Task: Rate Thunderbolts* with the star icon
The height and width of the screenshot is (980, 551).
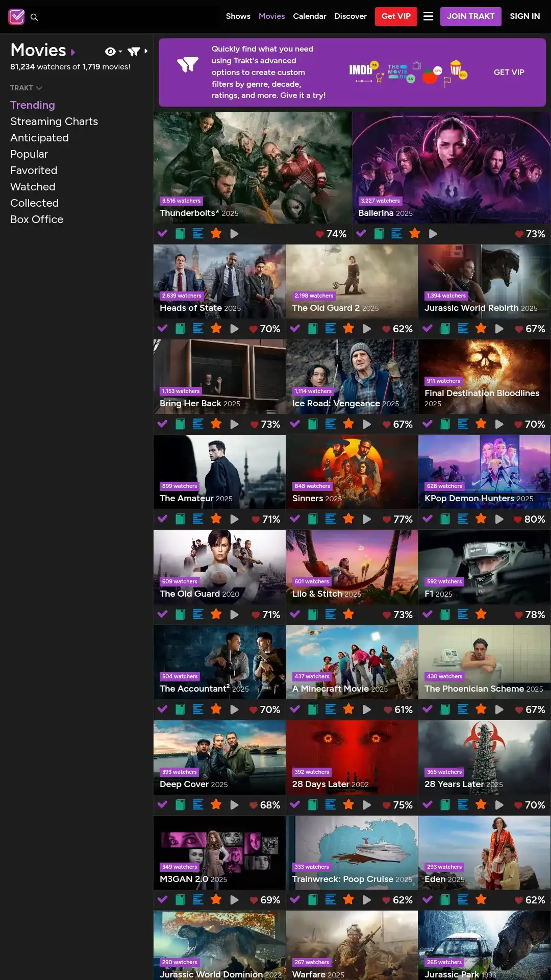Action: coord(216,233)
